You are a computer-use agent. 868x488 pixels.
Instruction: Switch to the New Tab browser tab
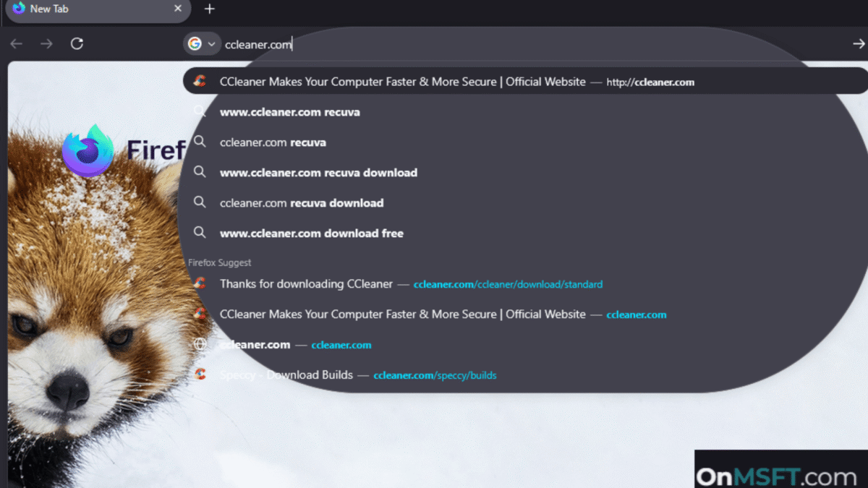pyautogui.click(x=87, y=10)
